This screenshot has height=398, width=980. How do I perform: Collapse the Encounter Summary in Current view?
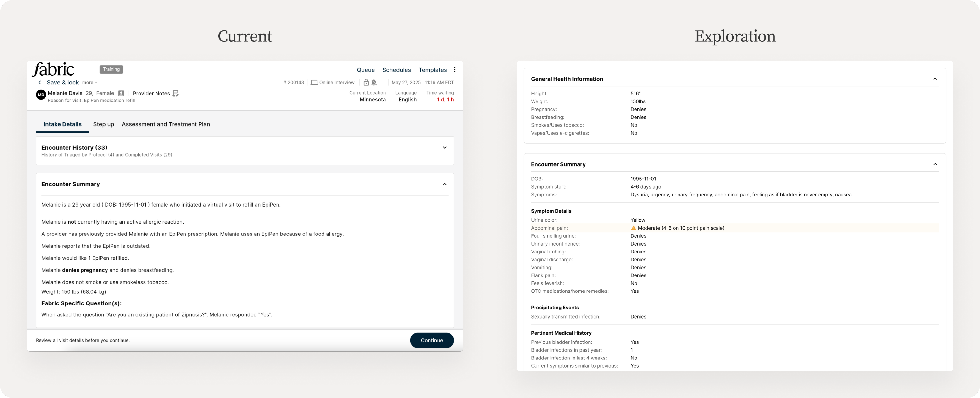tap(444, 184)
